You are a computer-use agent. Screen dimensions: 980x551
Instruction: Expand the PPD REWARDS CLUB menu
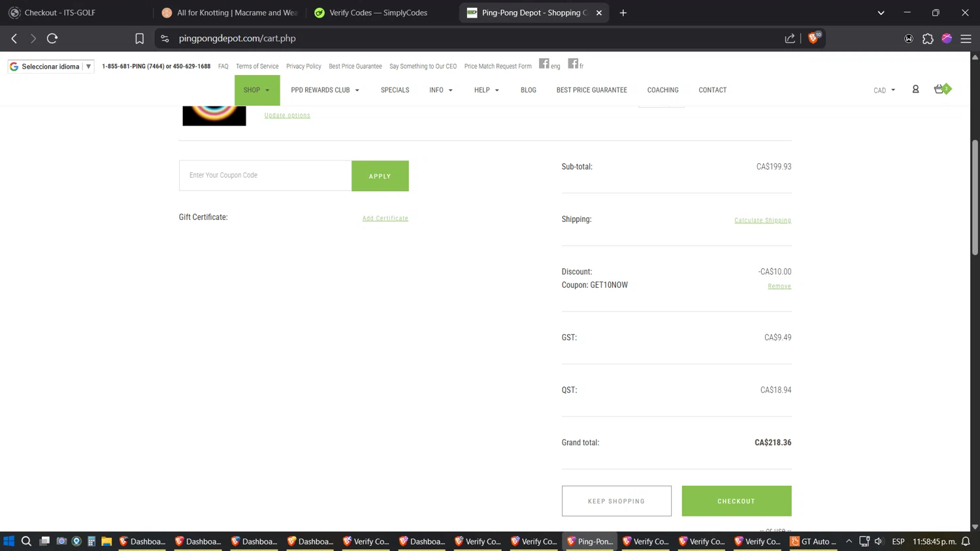(325, 90)
